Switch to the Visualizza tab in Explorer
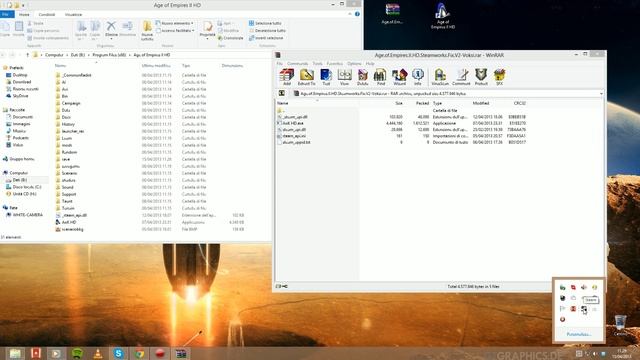 point(73,14)
